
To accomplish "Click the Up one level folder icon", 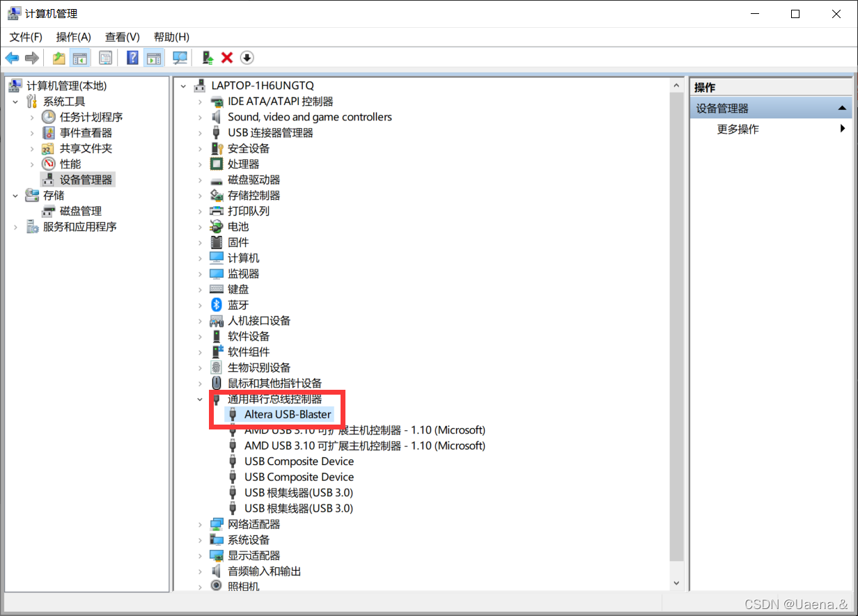I will coord(59,58).
